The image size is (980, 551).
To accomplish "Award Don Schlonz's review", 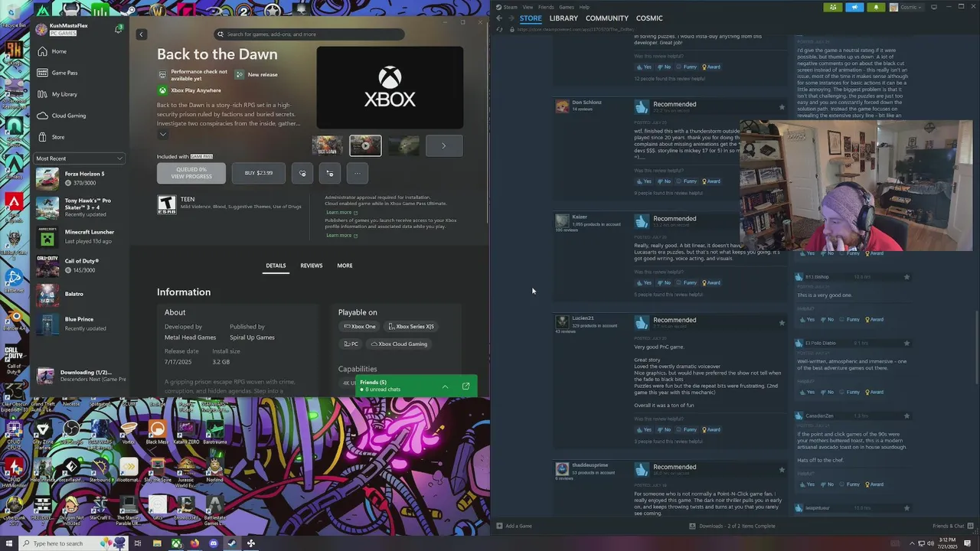I will [x=712, y=181].
